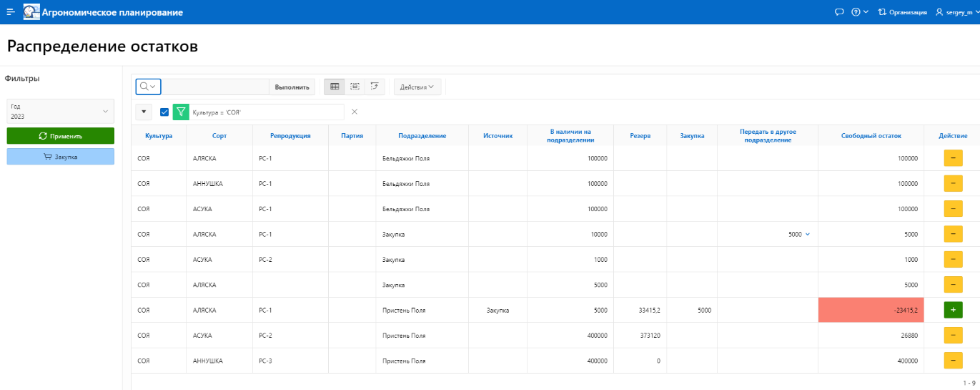The height and width of the screenshot is (390, 980).
Task: Click minus button in the АННУШКА РС-3 row
Action: pos(954,361)
